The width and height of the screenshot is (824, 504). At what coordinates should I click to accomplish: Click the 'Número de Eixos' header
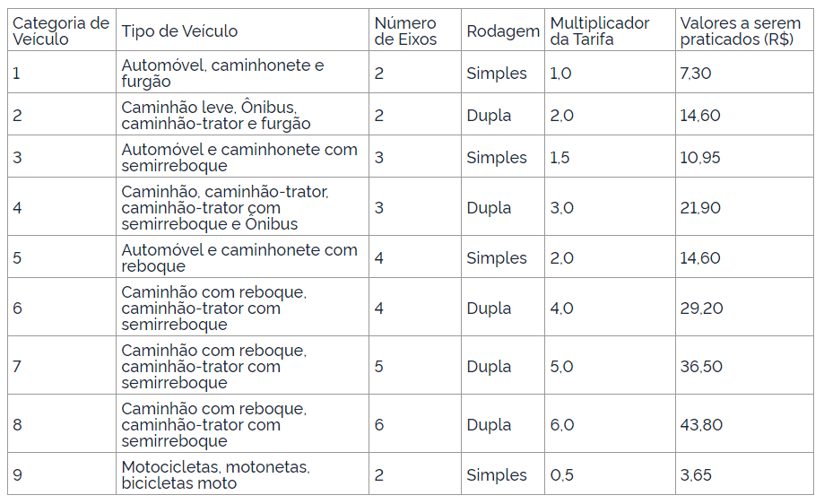(405, 31)
